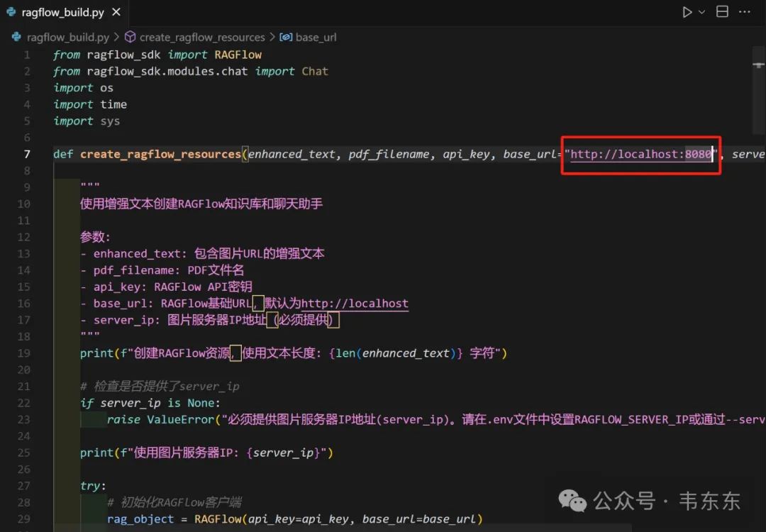Image resolution: width=766 pixels, height=532 pixels.
Task: Click the base_url symbol icon in the breadcrumb
Action: (284, 37)
